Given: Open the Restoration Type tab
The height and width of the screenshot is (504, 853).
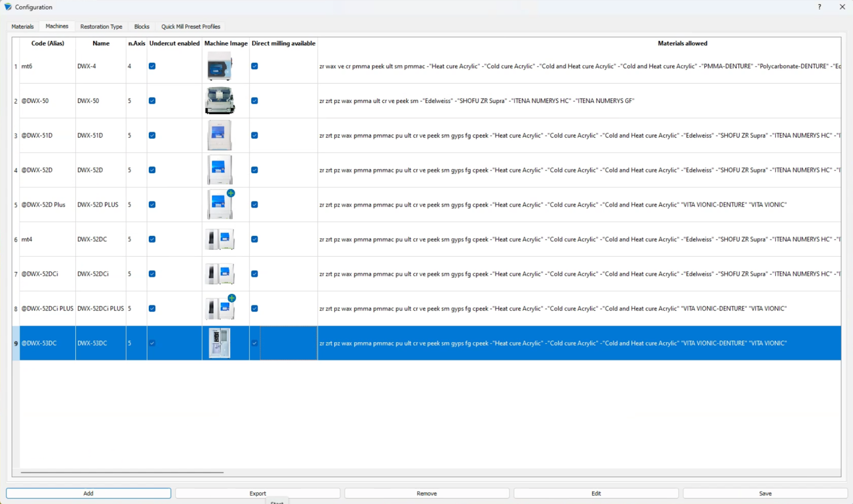Looking at the screenshot, I should (x=101, y=27).
